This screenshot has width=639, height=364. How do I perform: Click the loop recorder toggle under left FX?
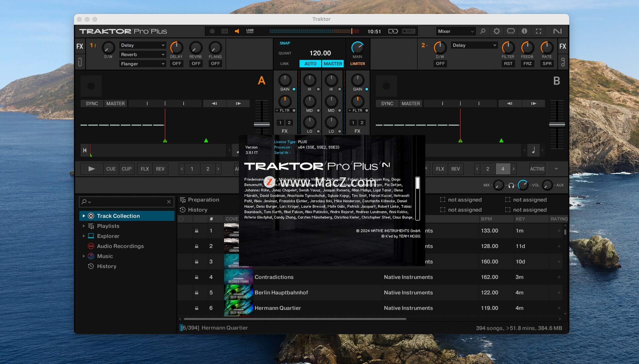tap(80, 62)
